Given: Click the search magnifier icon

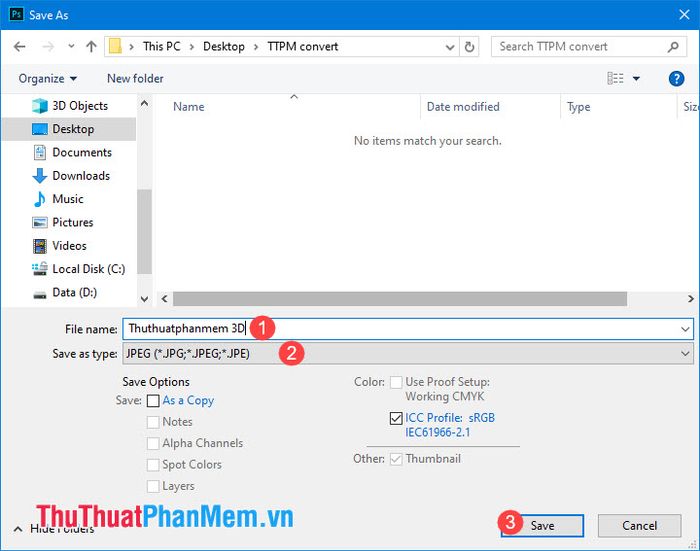Looking at the screenshot, I should pyautogui.click(x=673, y=46).
